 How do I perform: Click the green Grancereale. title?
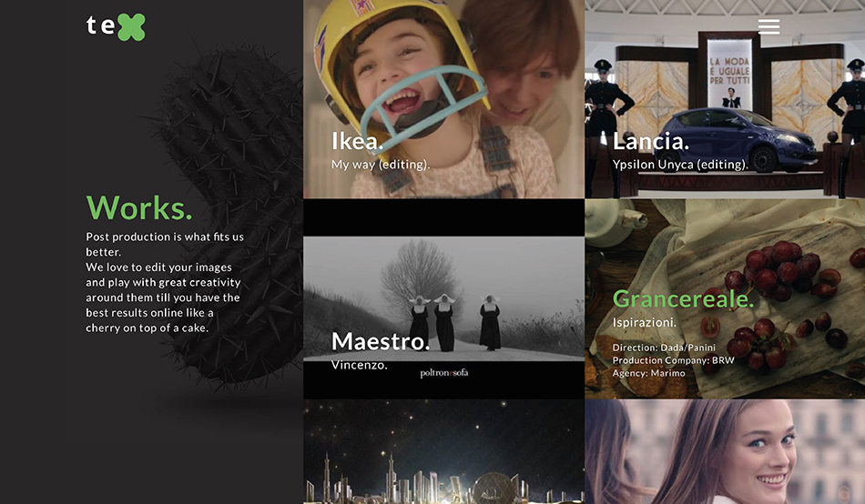(x=683, y=299)
